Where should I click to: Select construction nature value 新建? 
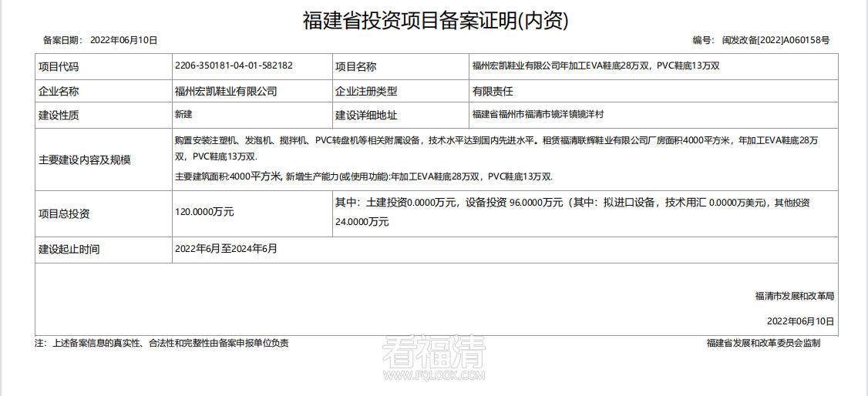coord(183,115)
